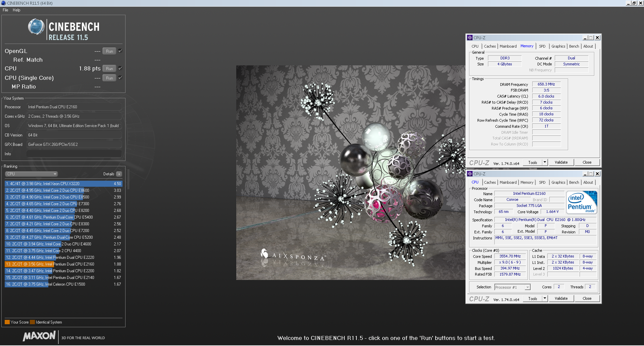The height and width of the screenshot is (346, 644).
Task: Click the Cinebench app icon in title bar
Action: tap(3, 3)
